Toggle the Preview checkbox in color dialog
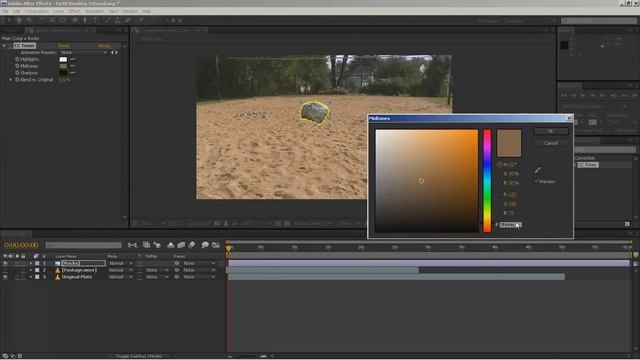This screenshot has height=360, width=640. [x=536, y=181]
